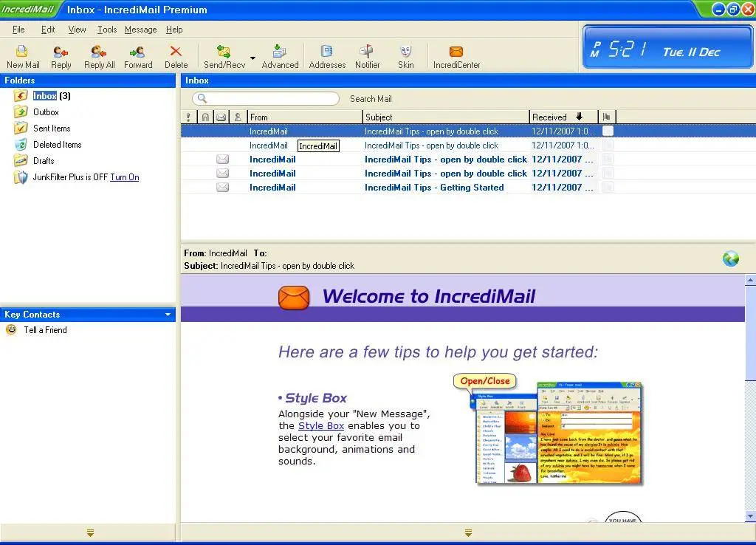The width and height of the screenshot is (756, 545).
Task: Sort emails by Subject column
Action: [x=446, y=117]
